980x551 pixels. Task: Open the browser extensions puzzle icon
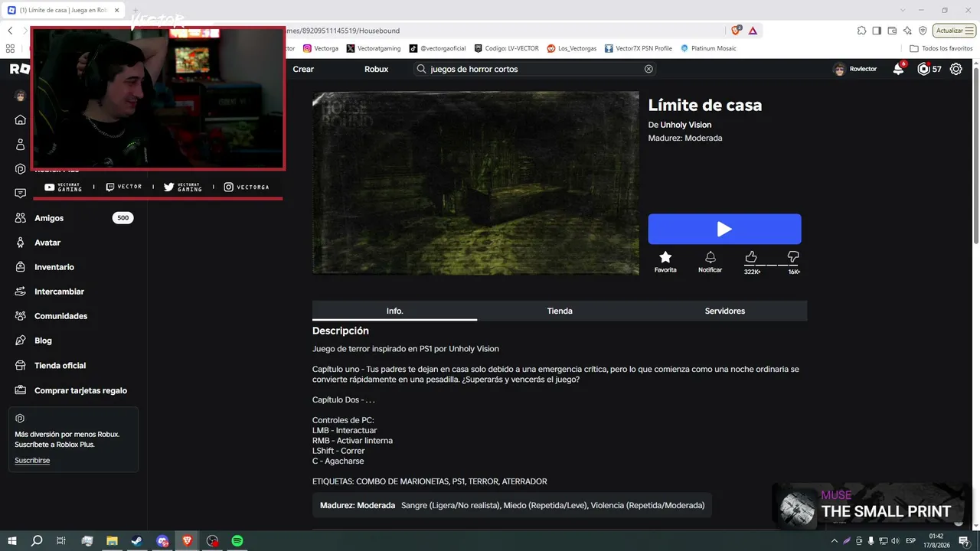861,31
